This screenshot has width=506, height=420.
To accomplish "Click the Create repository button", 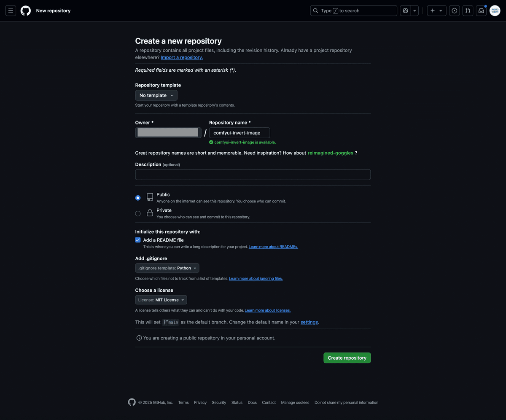I will [x=347, y=358].
